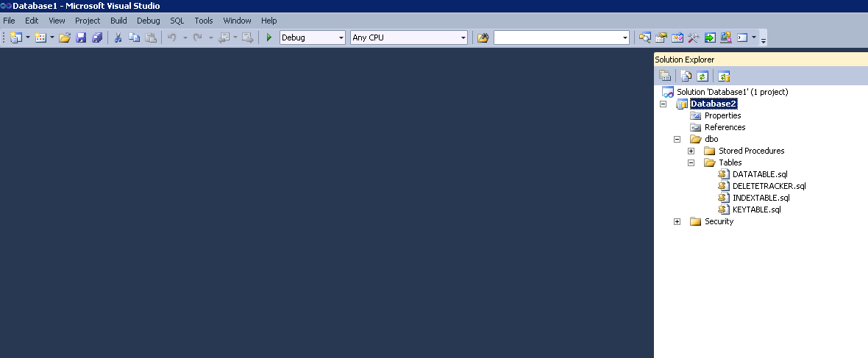Viewport: 868px width, 358px height.
Task: Expand the Stored Procedures folder
Action: click(691, 151)
